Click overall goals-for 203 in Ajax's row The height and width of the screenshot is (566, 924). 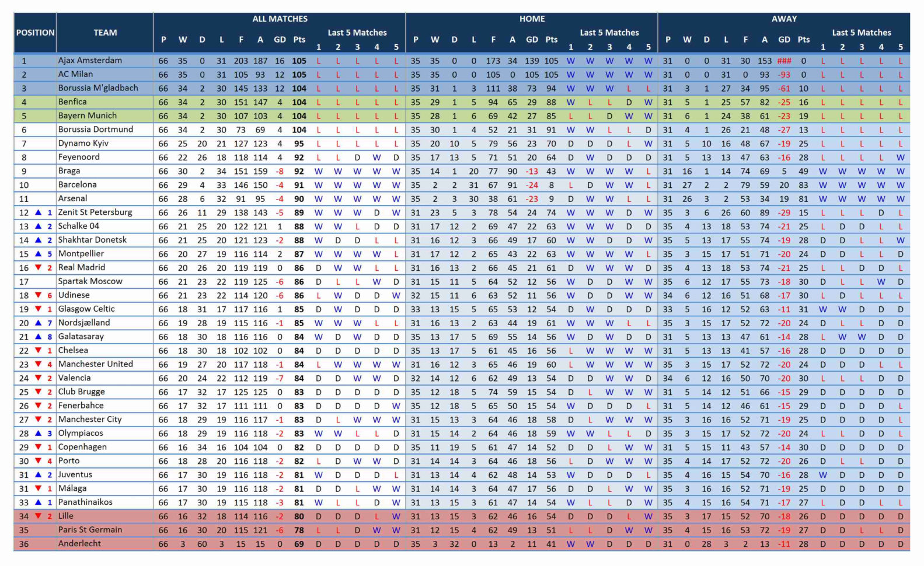click(x=241, y=61)
